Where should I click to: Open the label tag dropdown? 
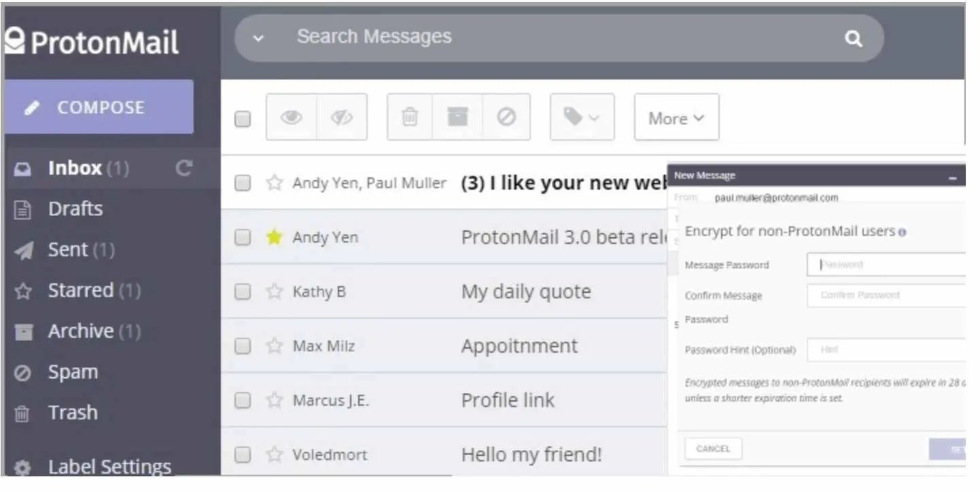point(582,117)
